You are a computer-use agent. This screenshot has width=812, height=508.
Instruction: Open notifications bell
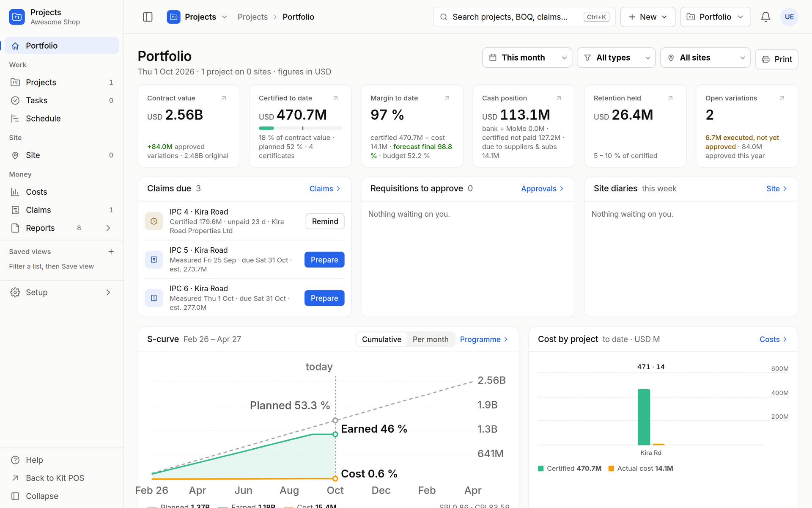765,17
